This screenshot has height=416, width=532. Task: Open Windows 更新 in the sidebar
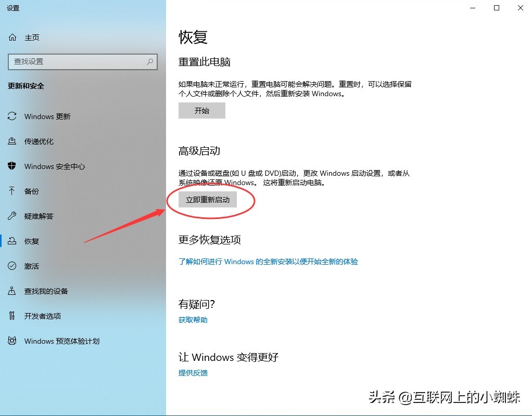click(14, 116)
